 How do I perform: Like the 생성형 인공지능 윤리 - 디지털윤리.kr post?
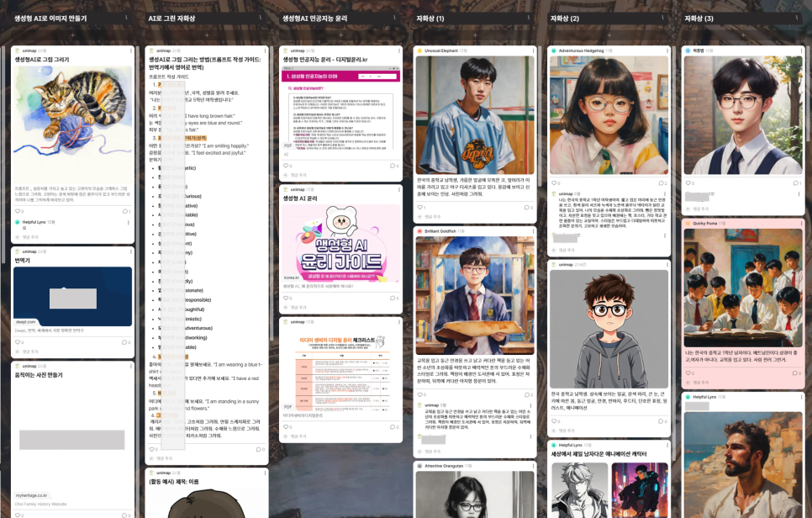(287, 166)
